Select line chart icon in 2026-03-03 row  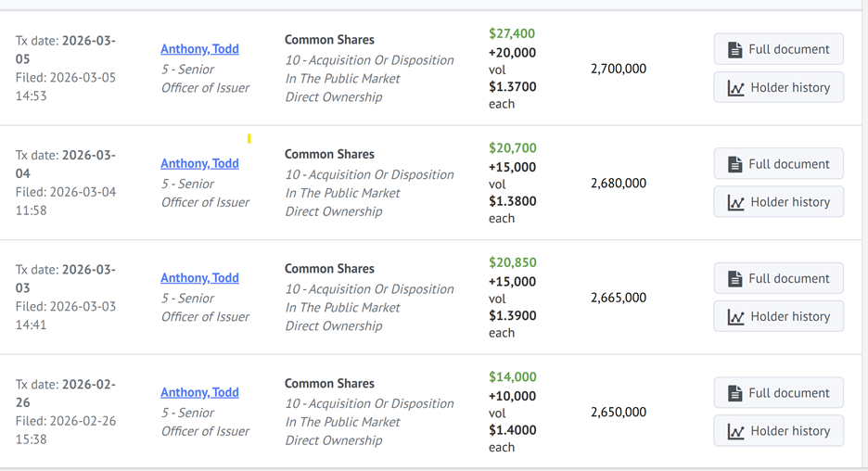click(x=735, y=317)
